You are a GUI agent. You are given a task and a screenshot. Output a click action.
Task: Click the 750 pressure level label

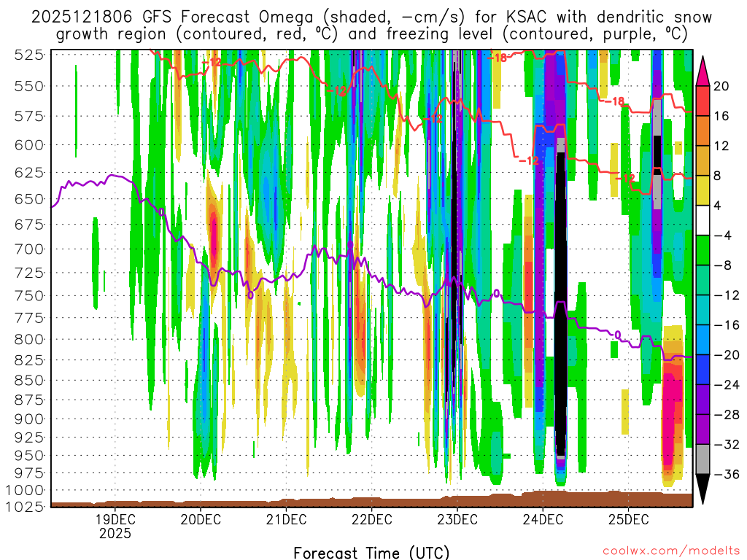click(x=29, y=296)
